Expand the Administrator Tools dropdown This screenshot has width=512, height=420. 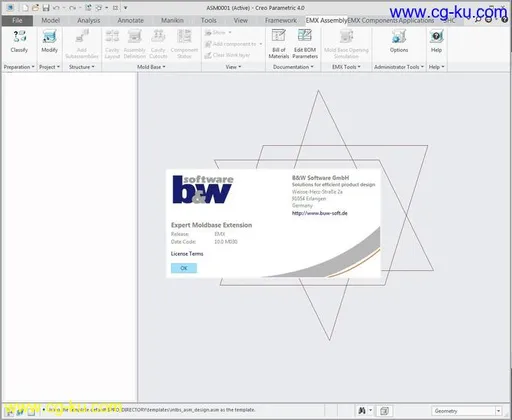point(399,67)
